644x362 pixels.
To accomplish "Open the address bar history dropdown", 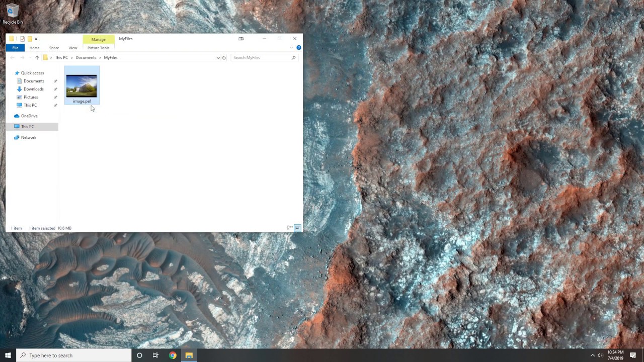I will pos(218,58).
